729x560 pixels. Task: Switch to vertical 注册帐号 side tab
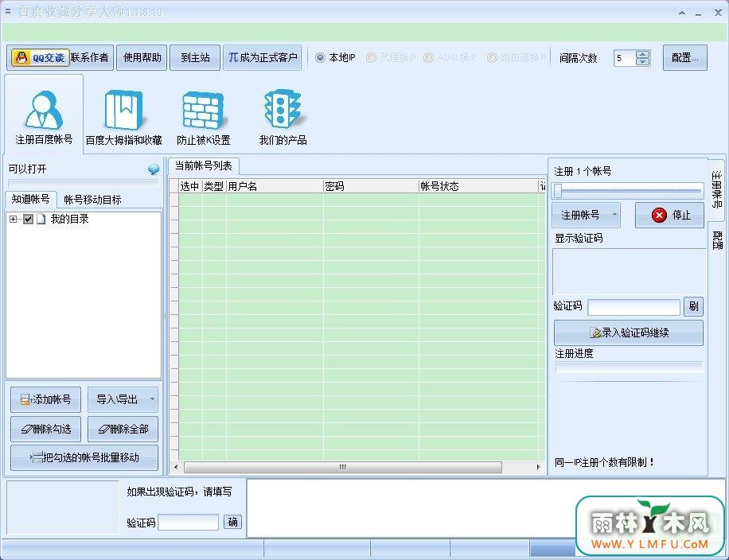point(716,189)
